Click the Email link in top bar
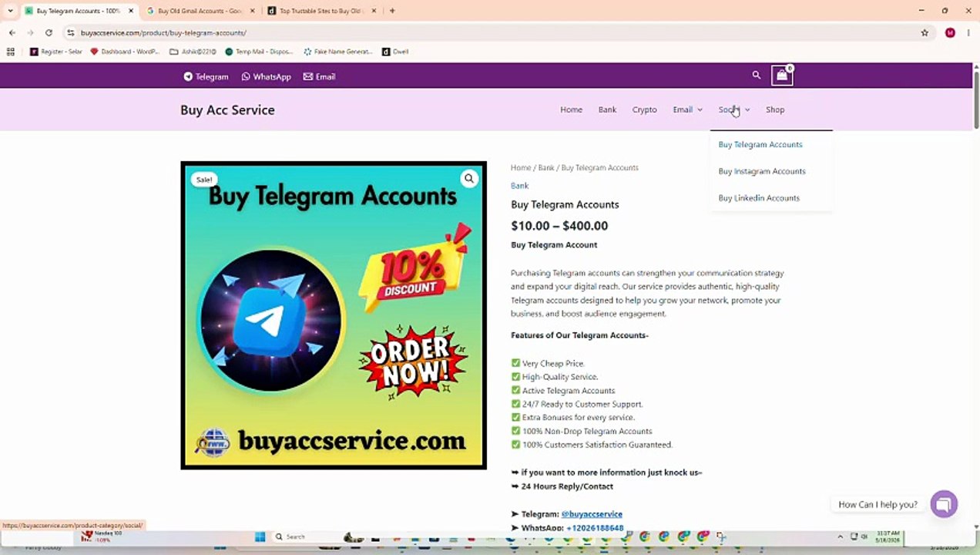The height and width of the screenshot is (555, 980). click(319, 76)
